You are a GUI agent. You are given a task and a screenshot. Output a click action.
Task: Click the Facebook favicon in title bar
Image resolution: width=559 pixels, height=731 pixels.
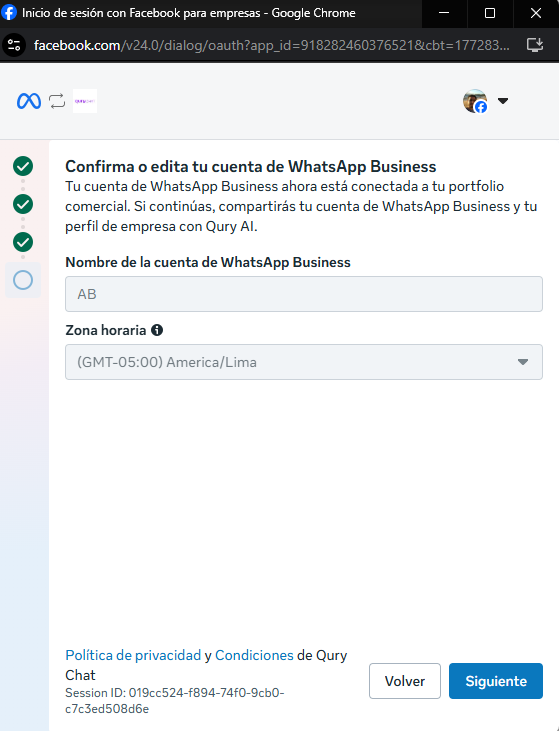coord(9,13)
